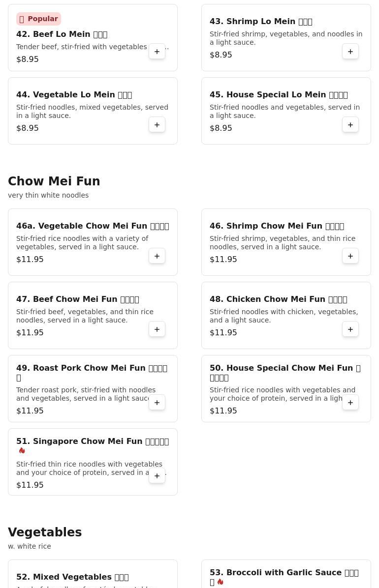Add Beef Lo Mein to cart
The width and height of the screenshot is (379, 588).
pos(157,51)
